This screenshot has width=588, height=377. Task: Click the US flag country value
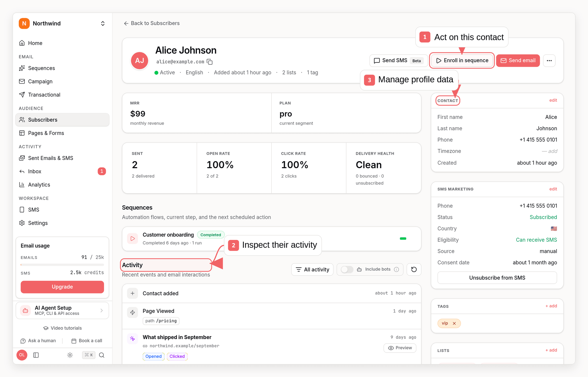(554, 228)
